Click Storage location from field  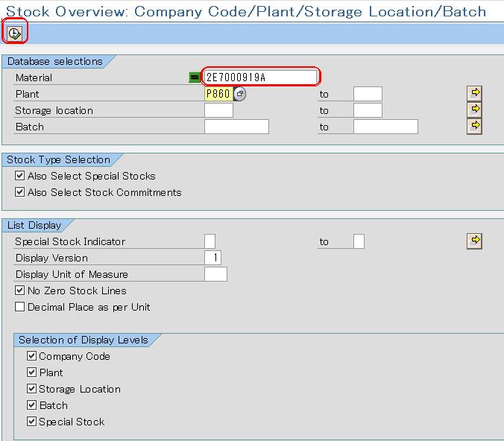click(218, 110)
